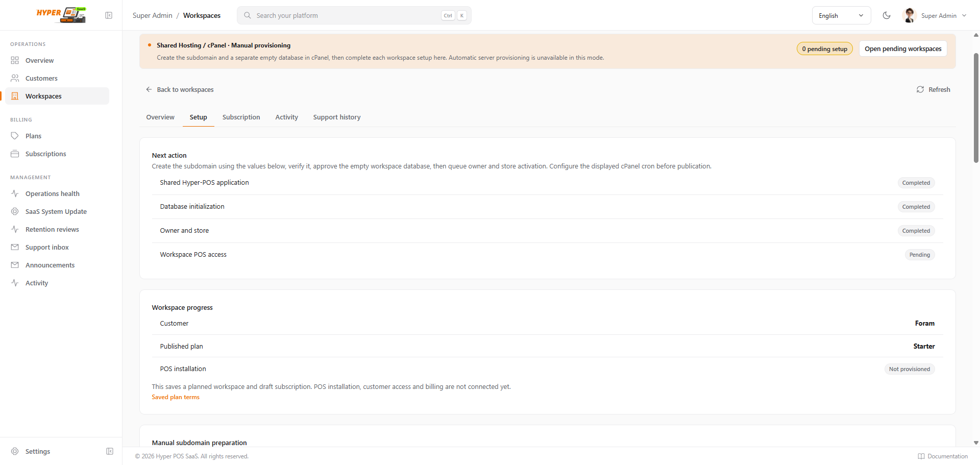Click the Foram customer value
Screen dimensions: 980x465
[925, 323]
